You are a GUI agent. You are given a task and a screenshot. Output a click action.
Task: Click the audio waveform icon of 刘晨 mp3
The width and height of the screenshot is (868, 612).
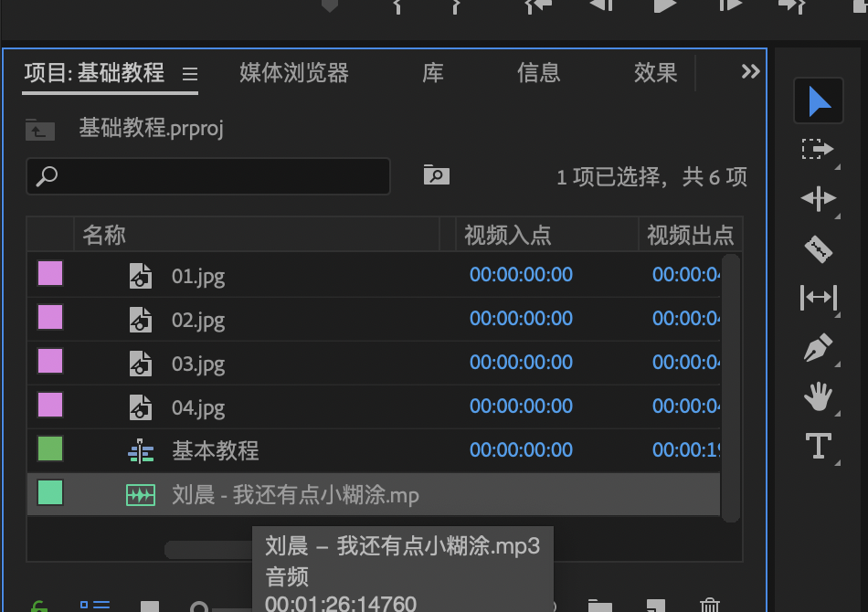pos(141,495)
